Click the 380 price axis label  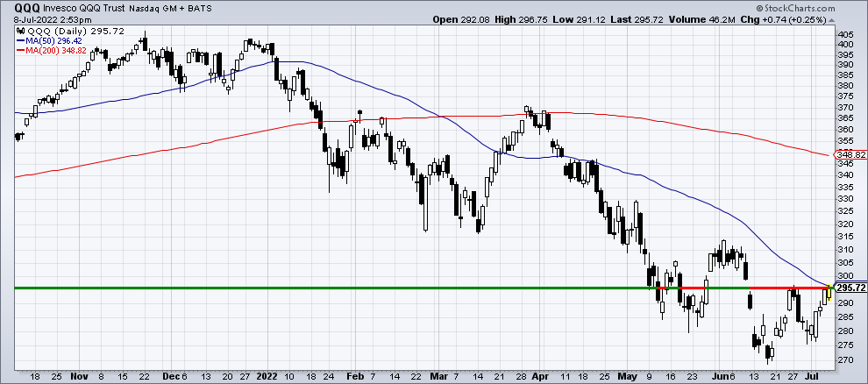[x=843, y=86]
